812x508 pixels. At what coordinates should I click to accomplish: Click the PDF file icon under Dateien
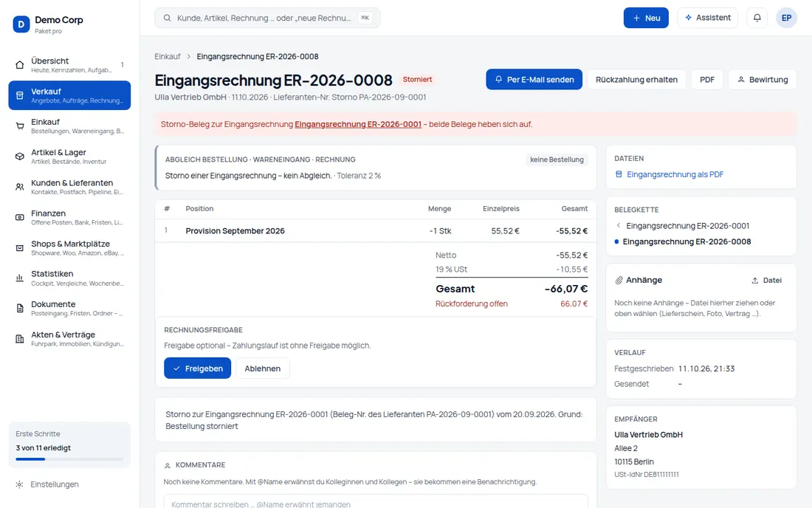(619, 174)
